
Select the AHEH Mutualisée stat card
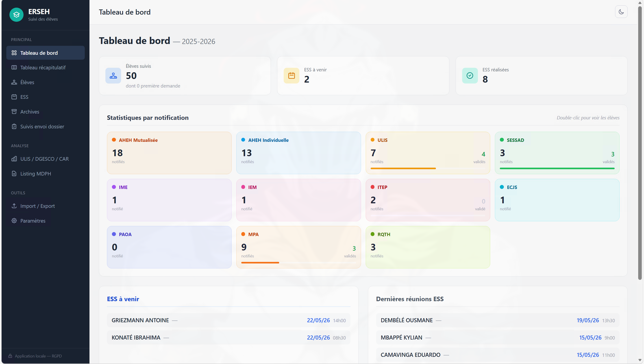[169, 153]
